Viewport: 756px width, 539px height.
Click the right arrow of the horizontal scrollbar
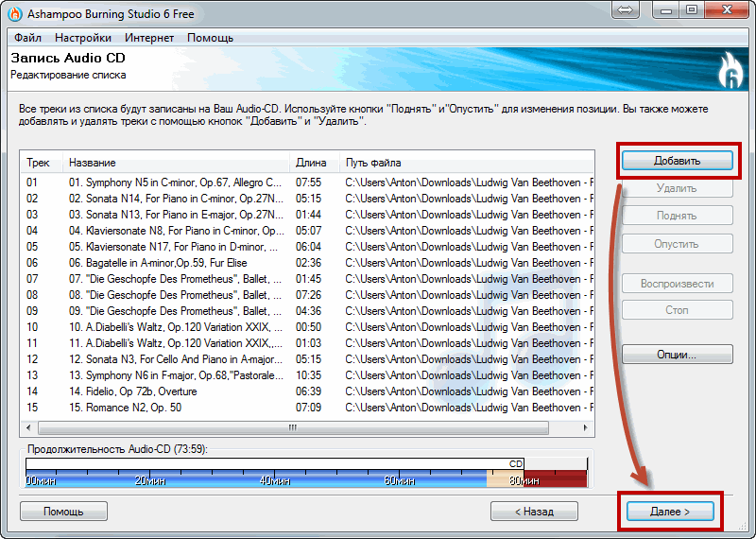(x=585, y=427)
